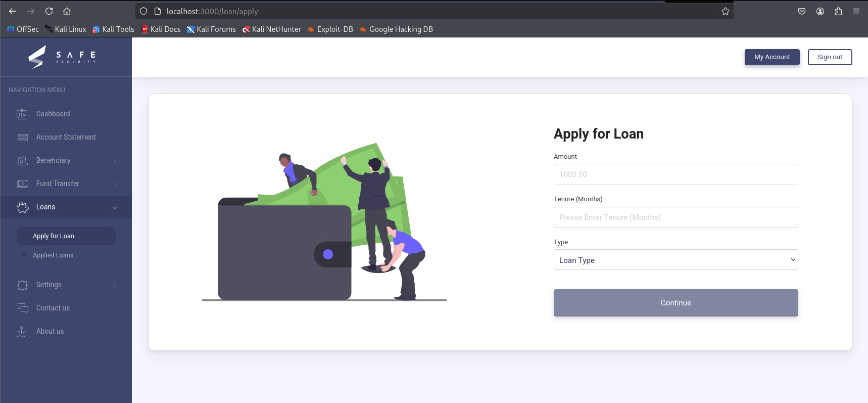Expand the Beneficiary submenu
The image size is (868, 403).
point(115,161)
